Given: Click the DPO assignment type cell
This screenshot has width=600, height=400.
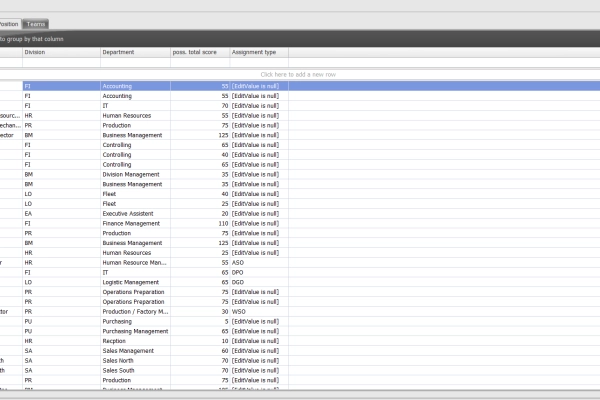Looking at the screenshot, I should (x=259, y=273).
